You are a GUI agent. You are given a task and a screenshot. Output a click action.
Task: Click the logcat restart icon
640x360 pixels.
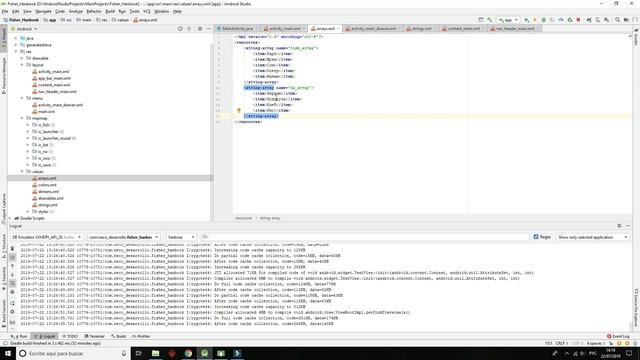tap(12, 303)
